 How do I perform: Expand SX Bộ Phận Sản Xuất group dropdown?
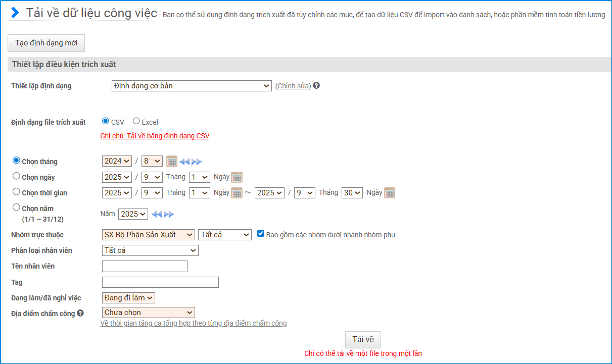(x=148, y=235)
